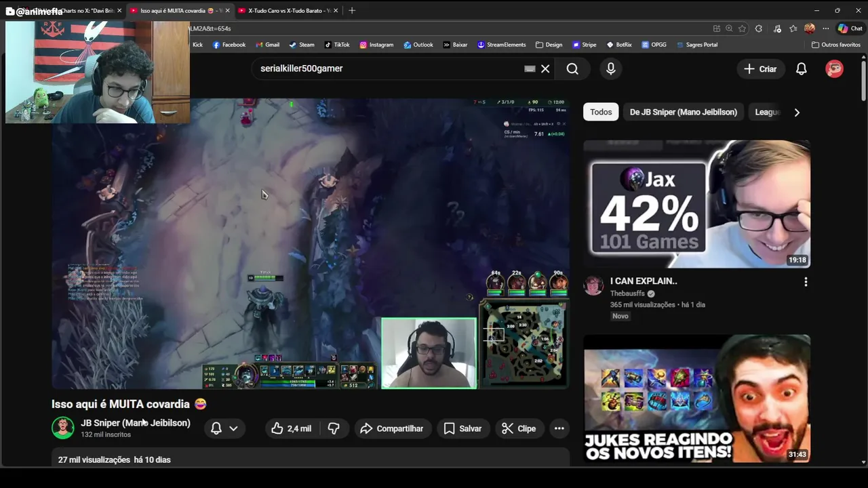The width and height of the screenshot is (868, 488).
Task: Select the League filter chip
Action: pos(767,113)
